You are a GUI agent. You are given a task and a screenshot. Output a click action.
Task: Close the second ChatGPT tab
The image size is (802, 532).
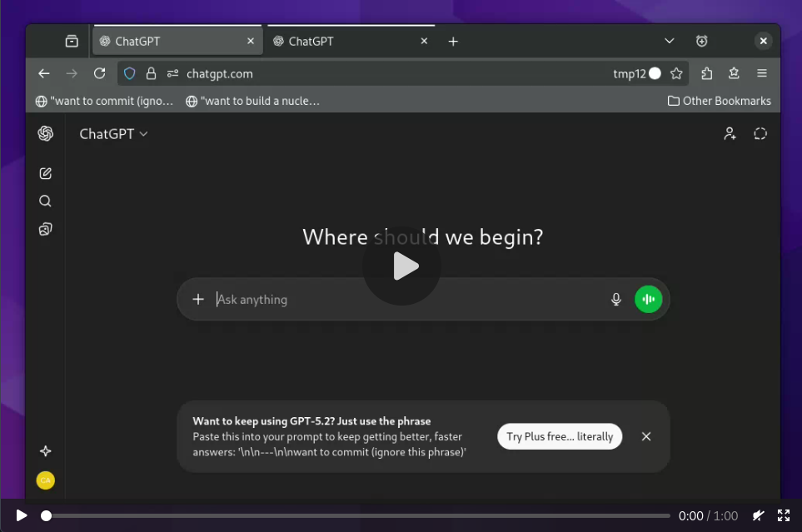point(424,41)
